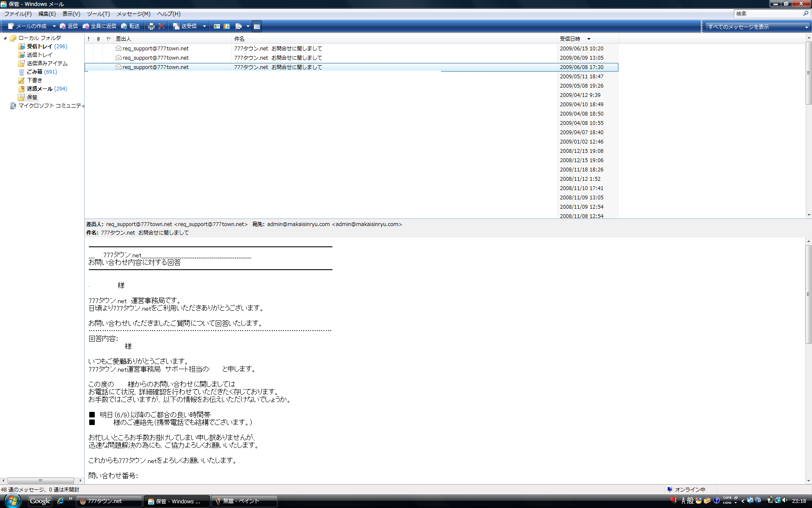Open the 編集(E) menu
Image resolution: width=812 pixels, height=508 pixels.
47,14
